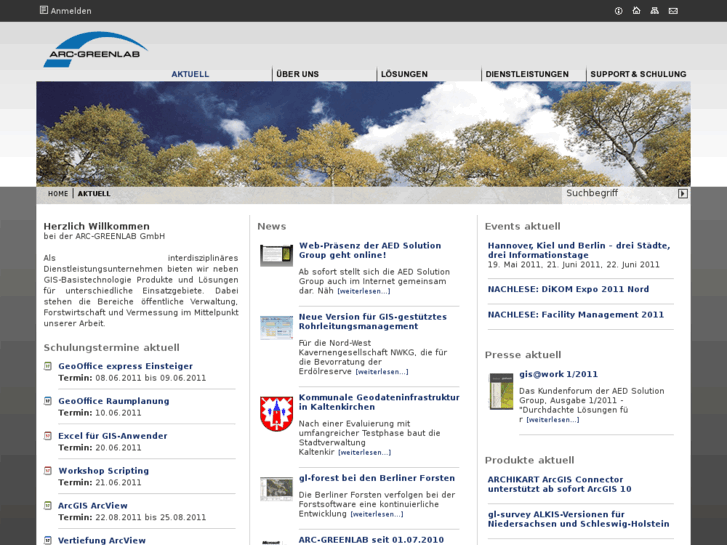Open GeoOffice Raumplanung course

pos(114,401)
